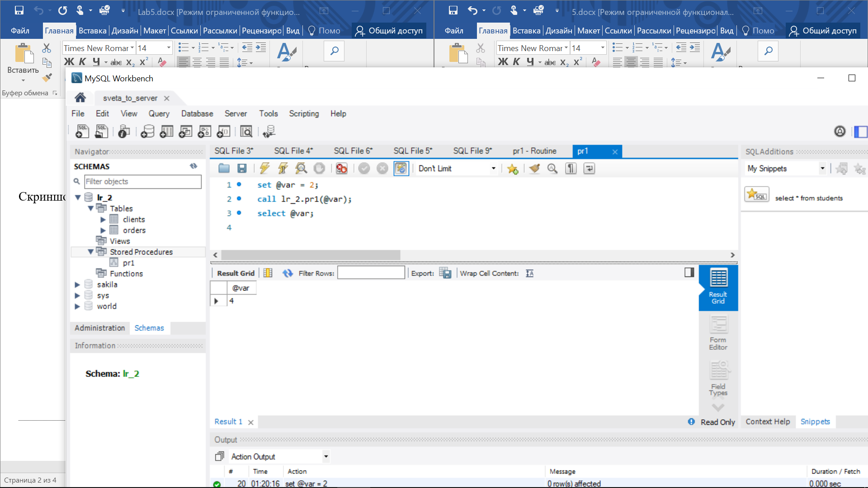The width and height of the screenshot is (868, 488).
Task: Collapse the lr_2 schema node
Action: click(78, 197)
